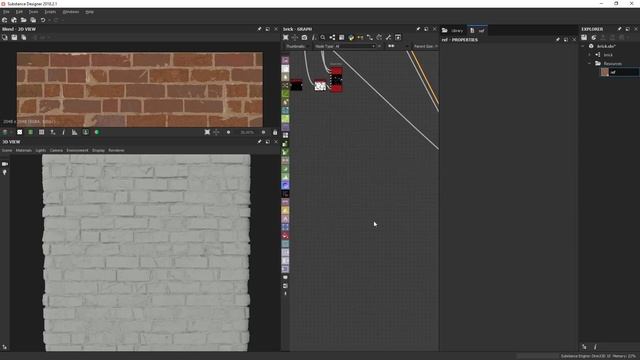Click the share/link nodes icon in graph toolbar
The height and width of the screenshot is (360, 640).
[332, 37]
